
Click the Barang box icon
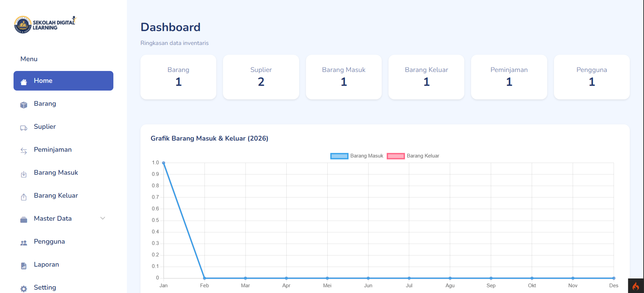click(24, 105)
